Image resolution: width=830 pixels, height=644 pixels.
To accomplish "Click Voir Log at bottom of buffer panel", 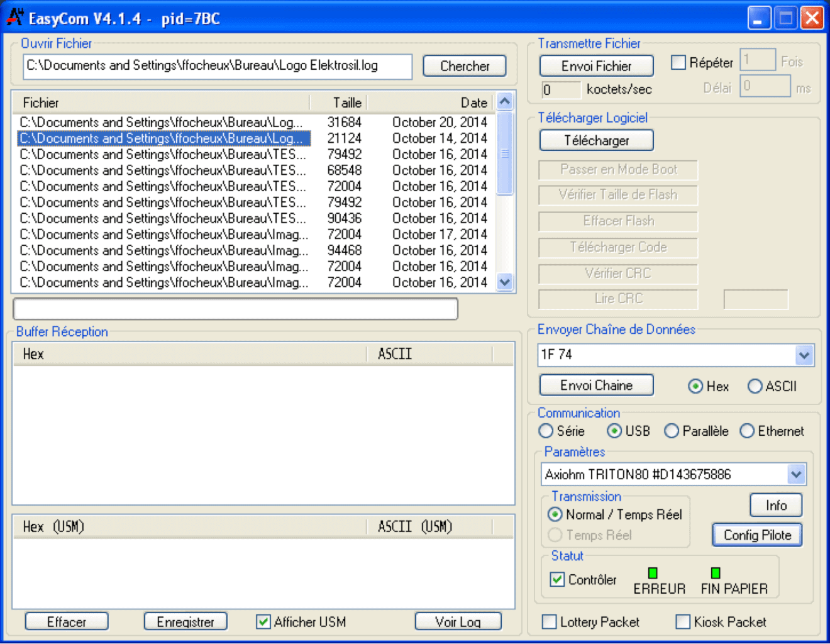I will [458, 621].
